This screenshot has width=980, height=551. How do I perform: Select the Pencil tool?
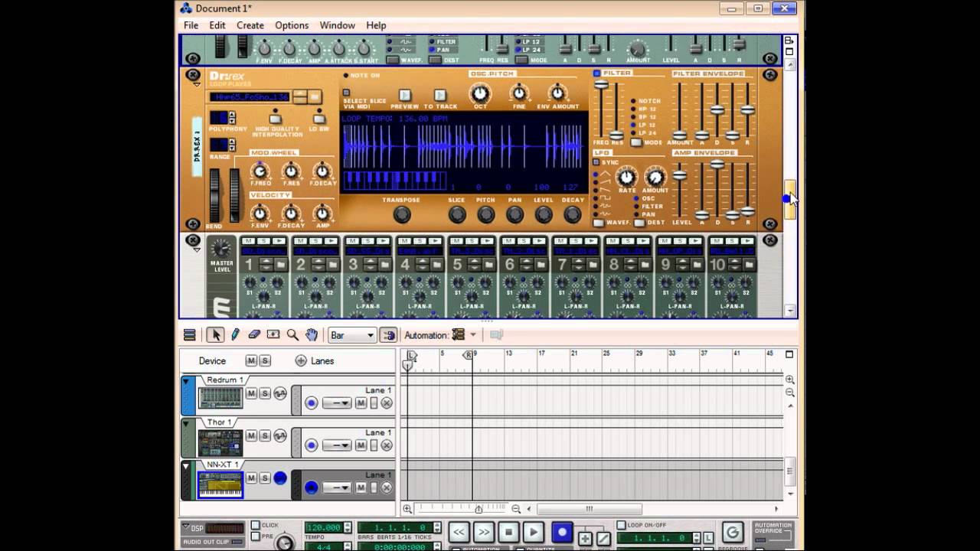pos(235,334)
